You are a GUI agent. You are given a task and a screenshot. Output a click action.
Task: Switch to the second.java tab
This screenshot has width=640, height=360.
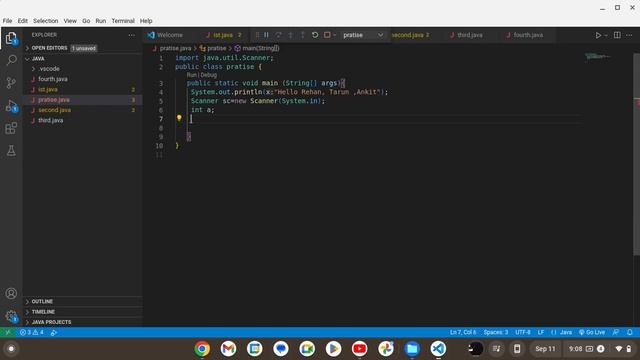pos(411,35)
